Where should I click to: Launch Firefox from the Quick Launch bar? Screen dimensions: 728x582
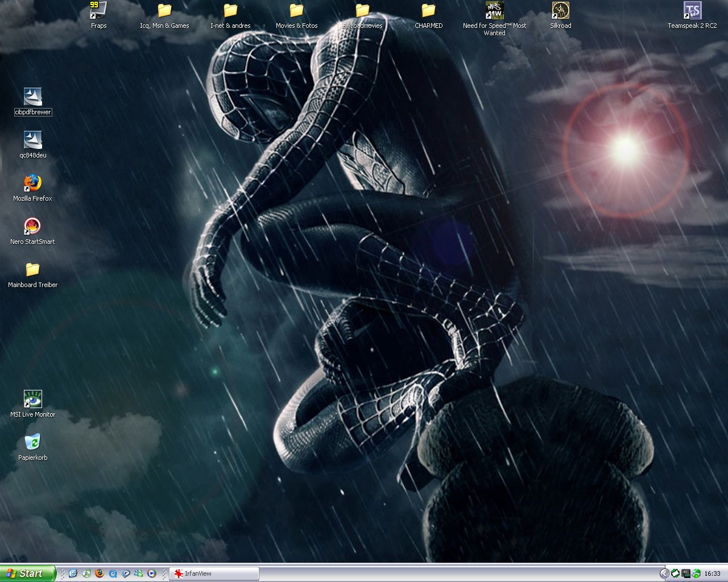pos(100,573)
